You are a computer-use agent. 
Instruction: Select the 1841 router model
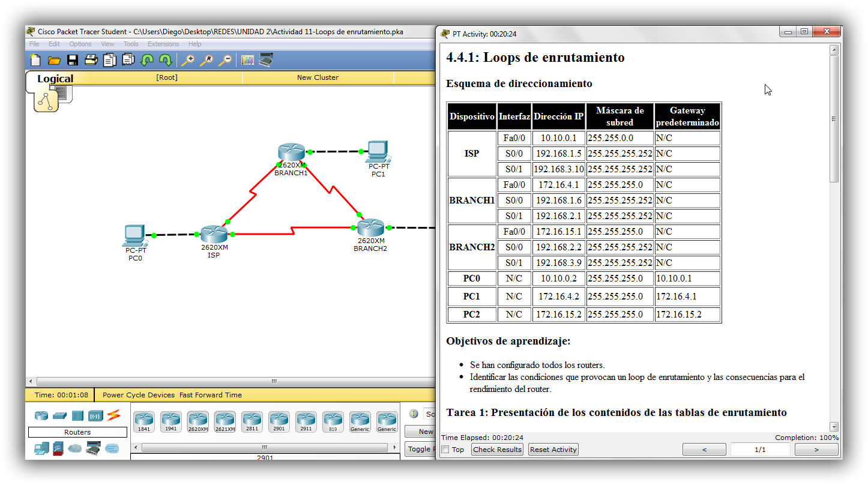(x=143, y=422)
